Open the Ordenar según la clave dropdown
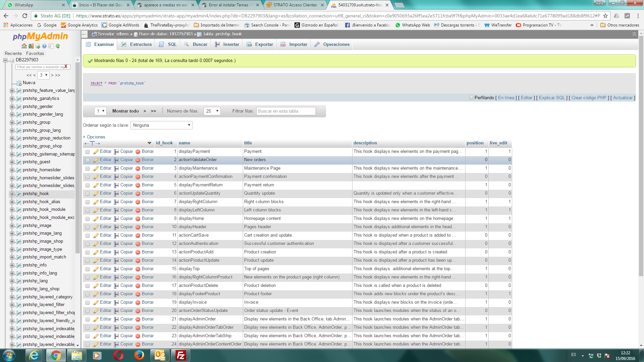The image size is (644, 362). pos(161,125)
